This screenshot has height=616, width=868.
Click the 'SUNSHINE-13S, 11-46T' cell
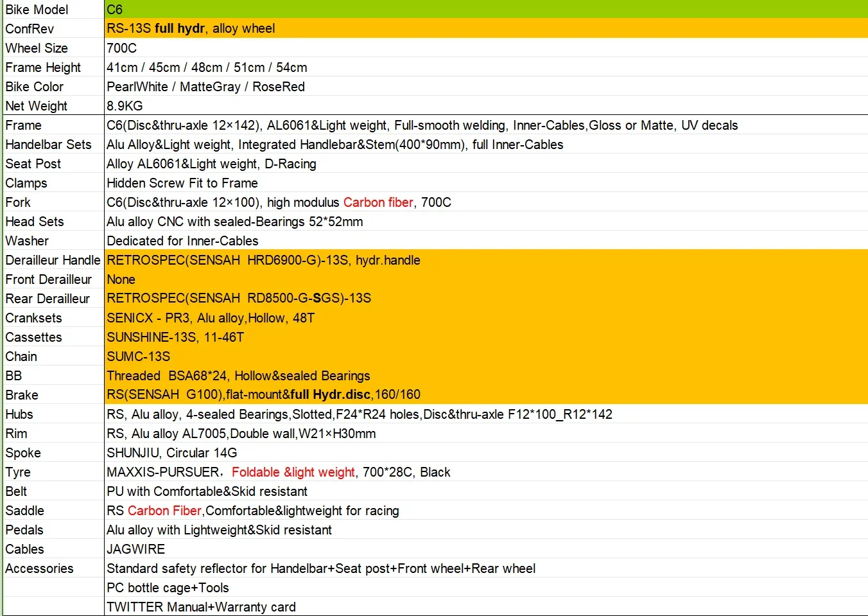point(486,337)
